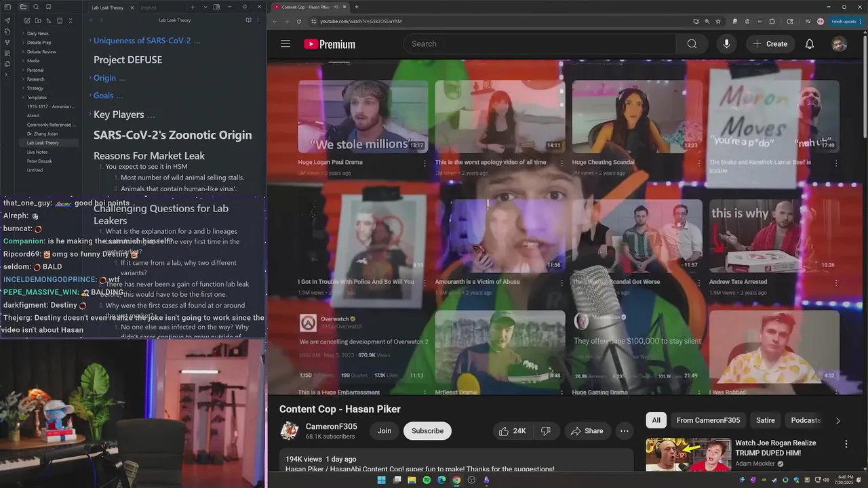Open note more options in Obsidian
This screenshot has width=868, height=488.
tap(258, 20)
